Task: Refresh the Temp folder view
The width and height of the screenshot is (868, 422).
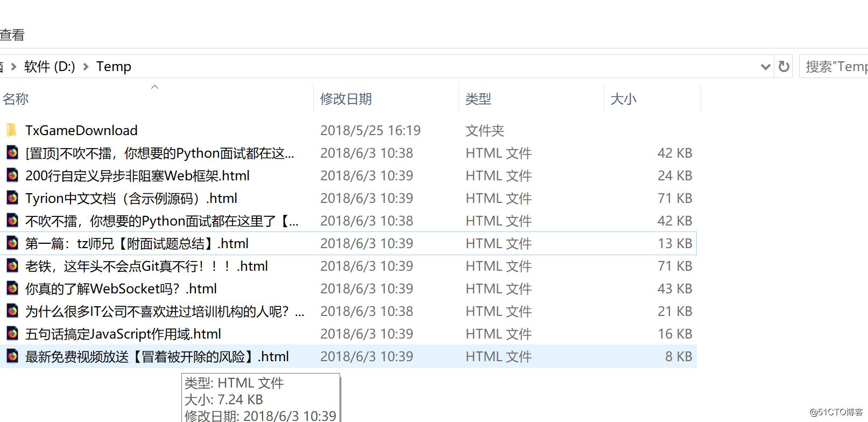Action: click(x=784, y=67)
